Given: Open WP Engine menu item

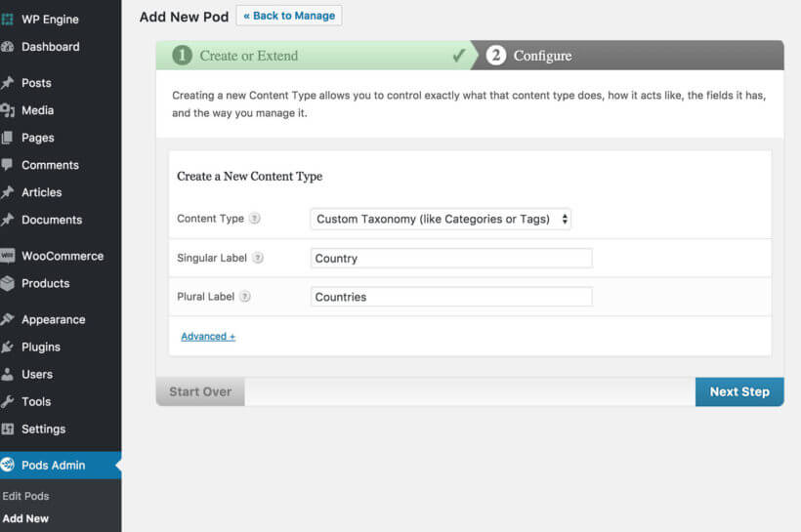Looking at the screenshot, I should pos(50,20).
